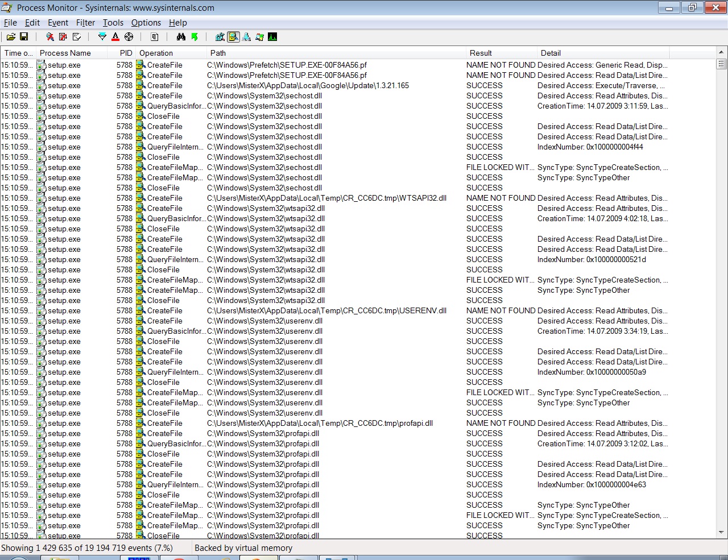Viewport: 728px width, 560px height.
Task: Click the scroll down arrow of the event list
Action: point(722,533)
